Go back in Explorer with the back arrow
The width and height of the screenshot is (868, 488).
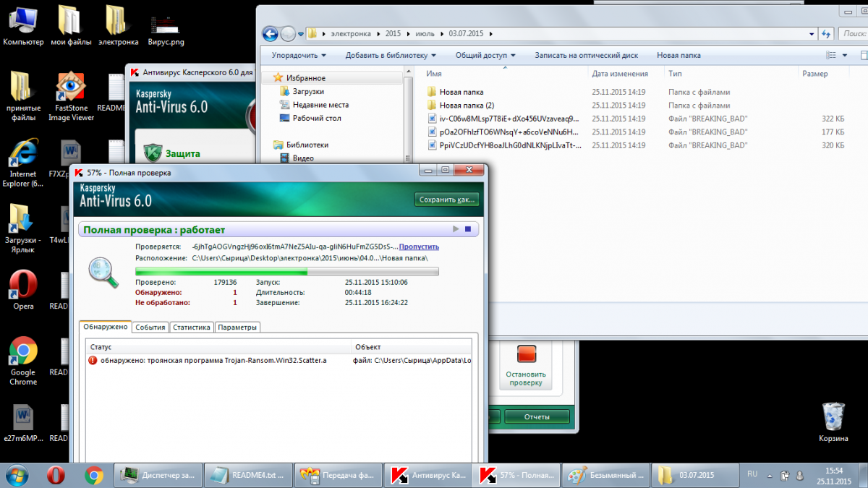tap(271, 33)
